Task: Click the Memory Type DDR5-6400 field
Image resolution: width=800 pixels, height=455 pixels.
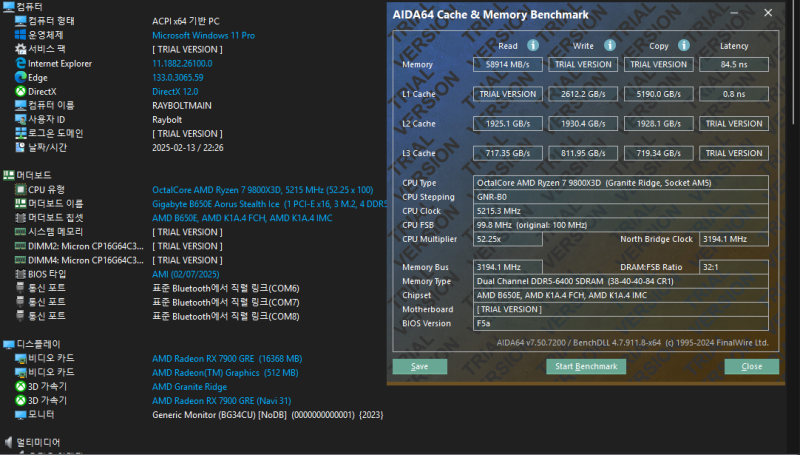Action: pyautogui.click(x=620, y=281)
